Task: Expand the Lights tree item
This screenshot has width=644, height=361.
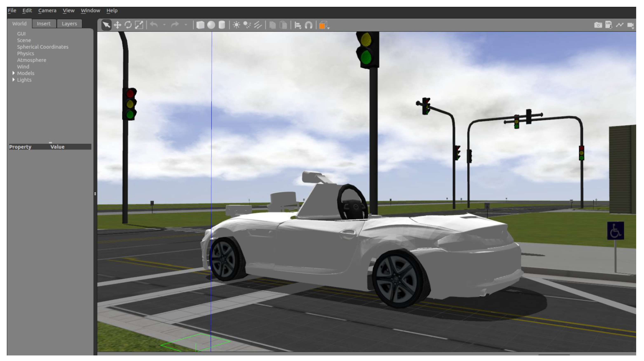Action: 14,80
